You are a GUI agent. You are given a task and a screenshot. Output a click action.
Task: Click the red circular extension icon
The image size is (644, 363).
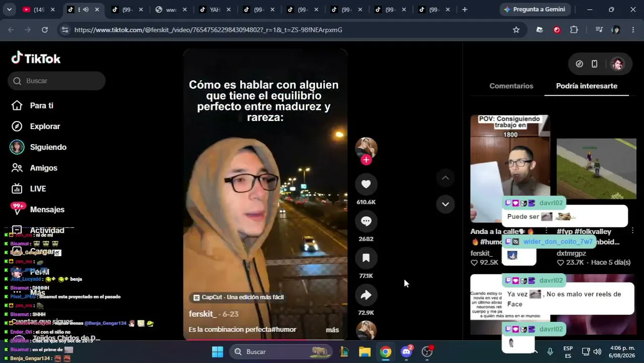pyautogui.click(x=557, y=30)
